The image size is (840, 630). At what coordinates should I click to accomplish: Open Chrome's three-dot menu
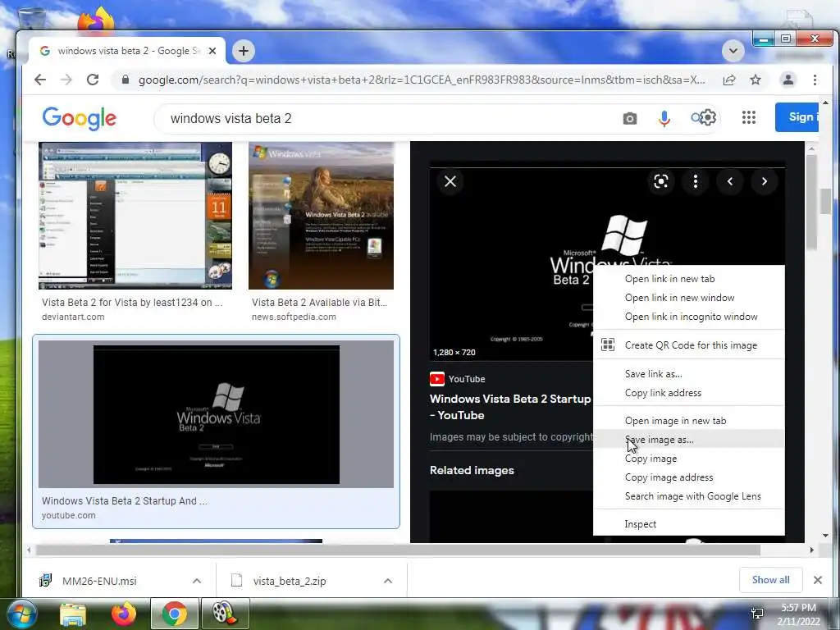pos(815,80)
